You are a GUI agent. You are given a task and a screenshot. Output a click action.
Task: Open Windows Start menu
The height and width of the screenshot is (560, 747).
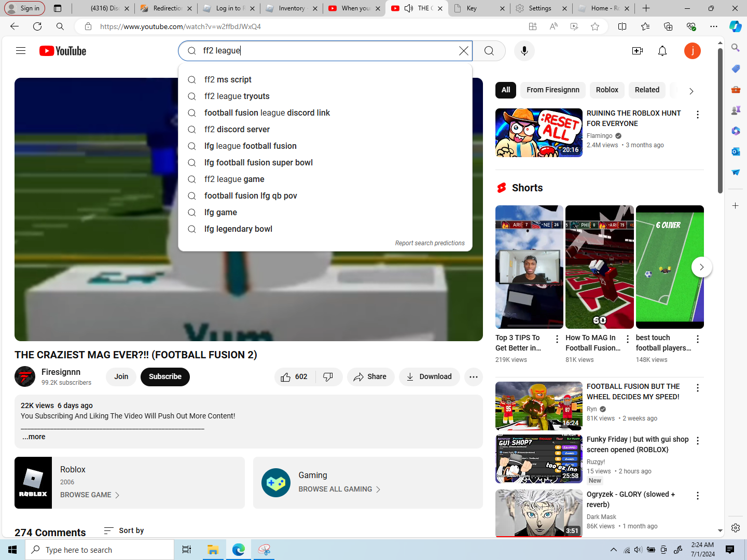coord(12,550)
